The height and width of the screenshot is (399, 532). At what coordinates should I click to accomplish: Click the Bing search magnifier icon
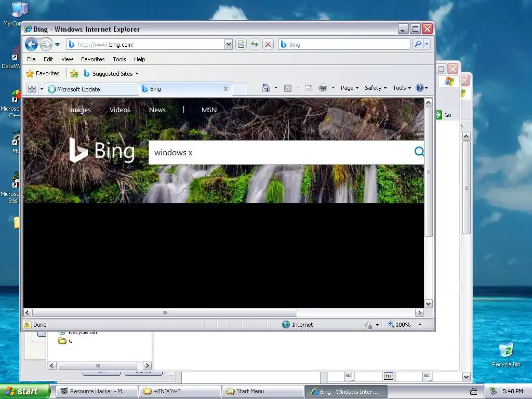[x=419, y=151]
